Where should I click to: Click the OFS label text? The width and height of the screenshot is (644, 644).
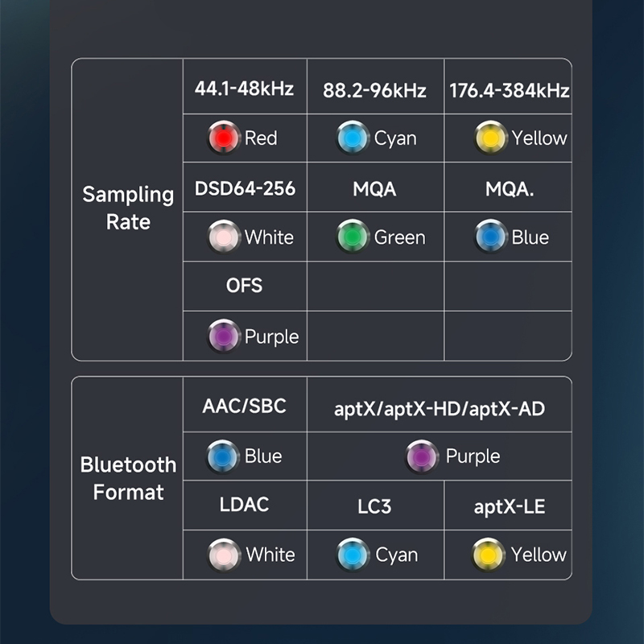(x=244, y=286)
